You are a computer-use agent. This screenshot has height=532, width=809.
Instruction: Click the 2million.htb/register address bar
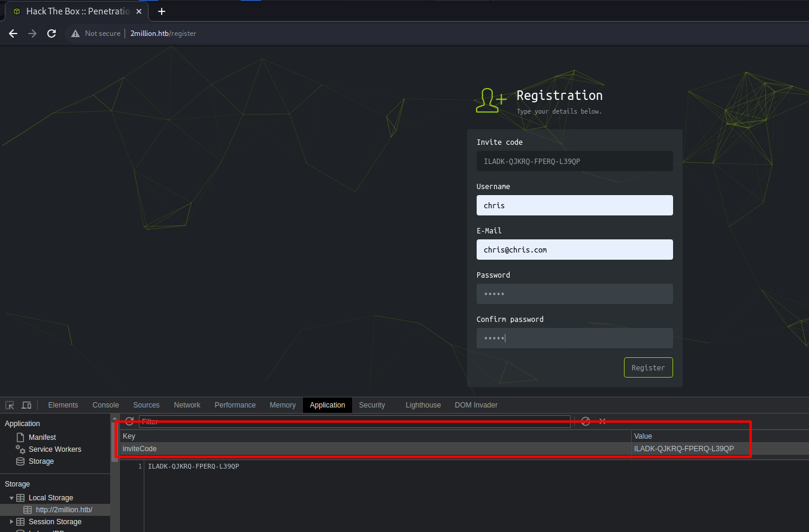tap(163, 34)
